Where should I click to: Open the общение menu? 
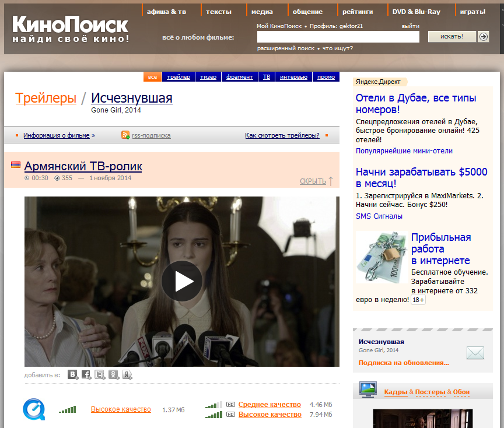click(307, 12)
